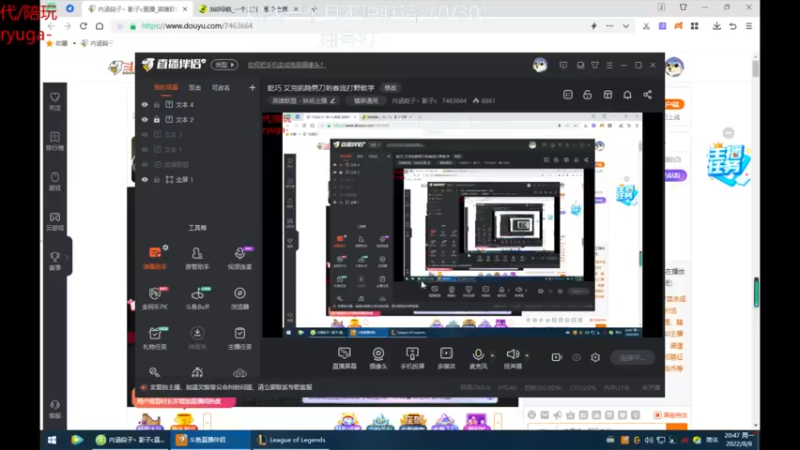The height and width of the screenshot is (450, 800).
Task: Click the browser refresh icon
Action: coord(83,26)
